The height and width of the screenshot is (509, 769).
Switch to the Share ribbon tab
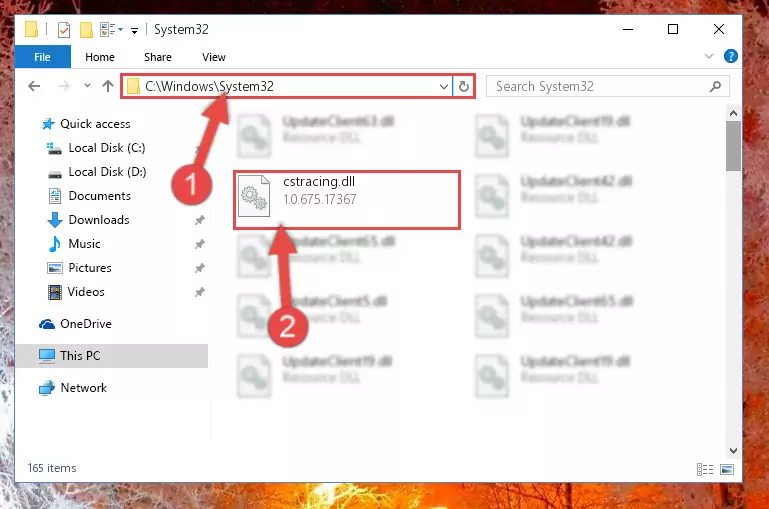pyautogui.click(x=158, y=57)
